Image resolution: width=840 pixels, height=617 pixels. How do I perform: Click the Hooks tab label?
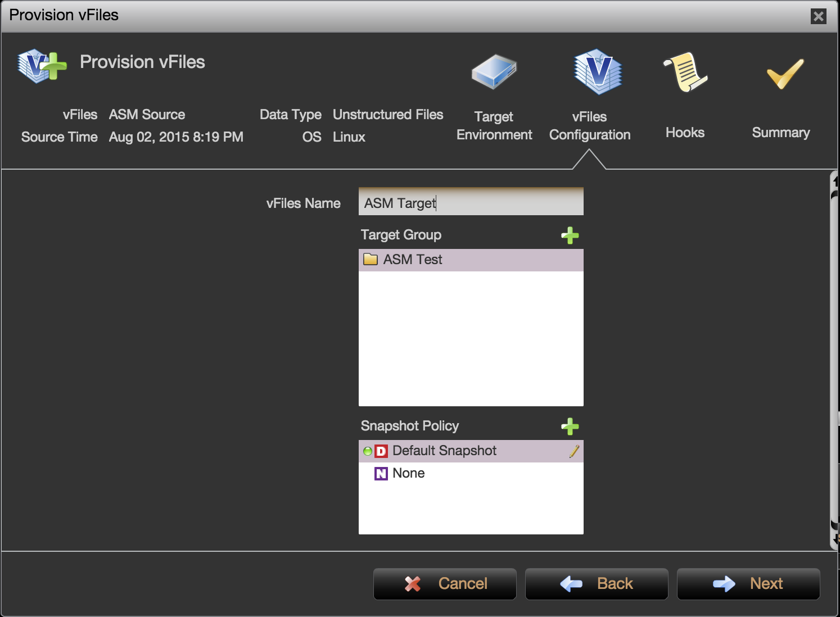685,133
